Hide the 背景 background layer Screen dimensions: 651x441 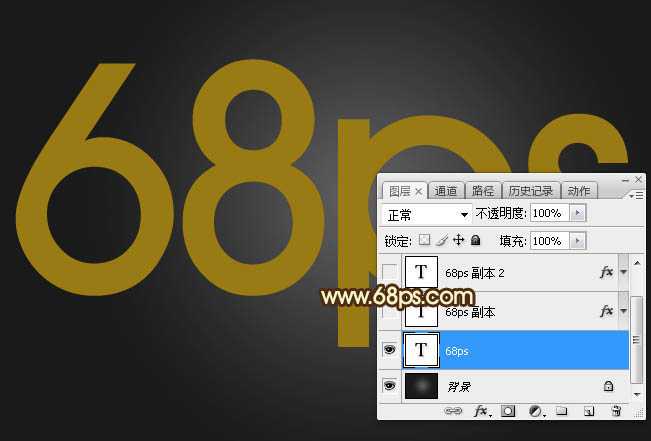pos(389,385)
